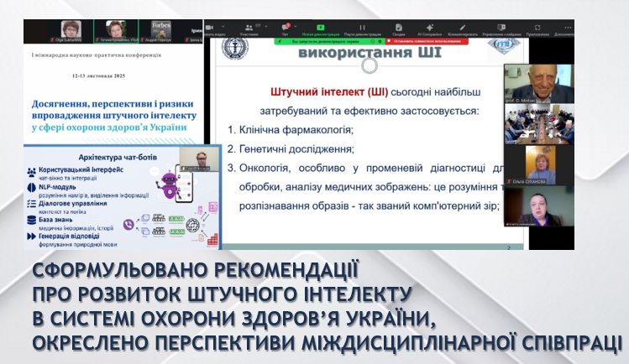Open the Apps menu in toolbar

[537, 25]
